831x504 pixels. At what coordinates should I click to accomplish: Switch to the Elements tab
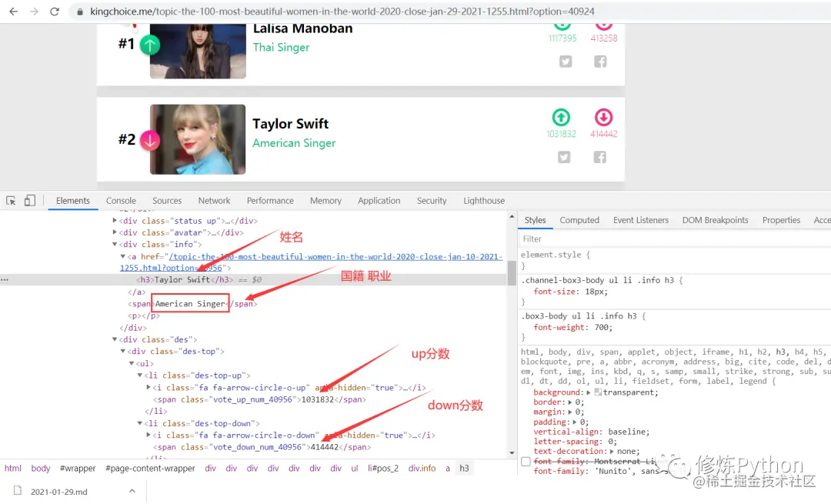(72, 201)
